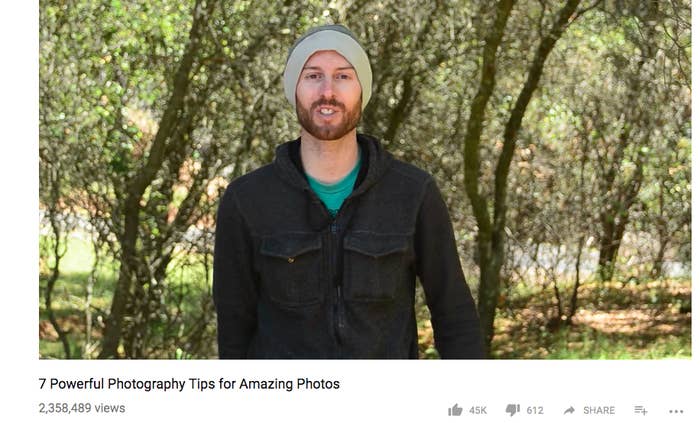Screen dimensions: 700x423
Task: Dislike the video with the thumbs-down icon
Action: (512, 410)
